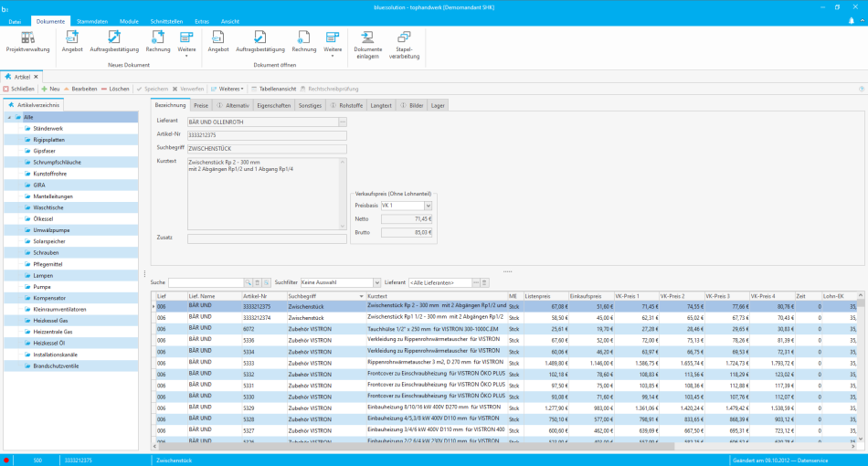Click Löschen in the article toolbar

(x=115, y=89)
